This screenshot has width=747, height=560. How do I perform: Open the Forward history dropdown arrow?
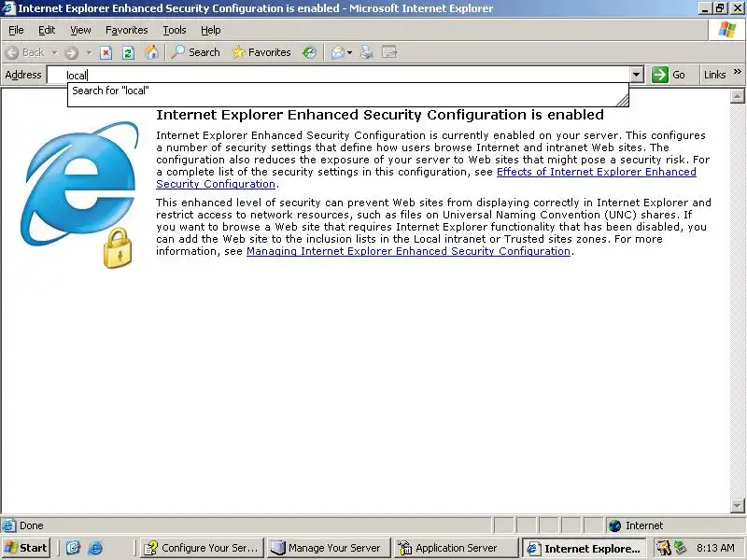tap(89, 52)
